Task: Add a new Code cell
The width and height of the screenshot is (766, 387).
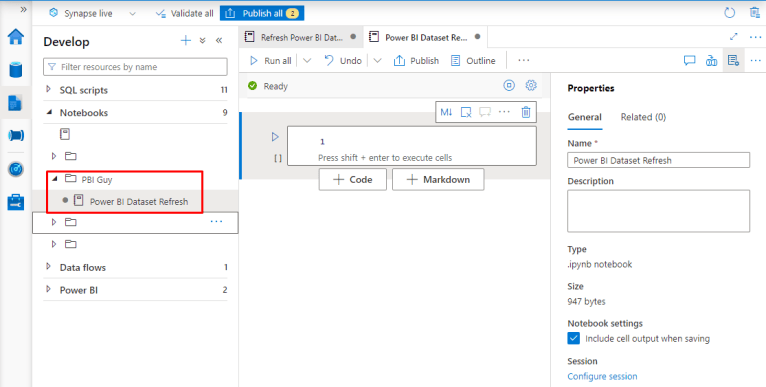Action: tap(353, 179)
